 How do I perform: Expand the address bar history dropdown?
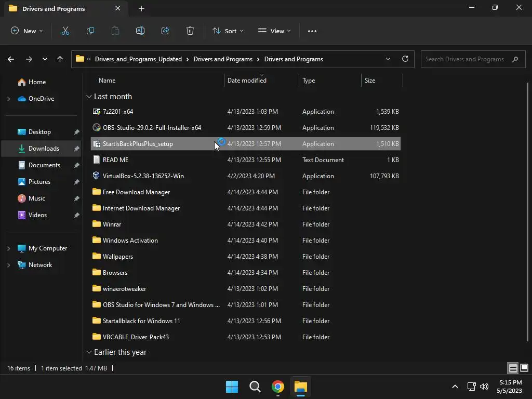click(388, 59)
